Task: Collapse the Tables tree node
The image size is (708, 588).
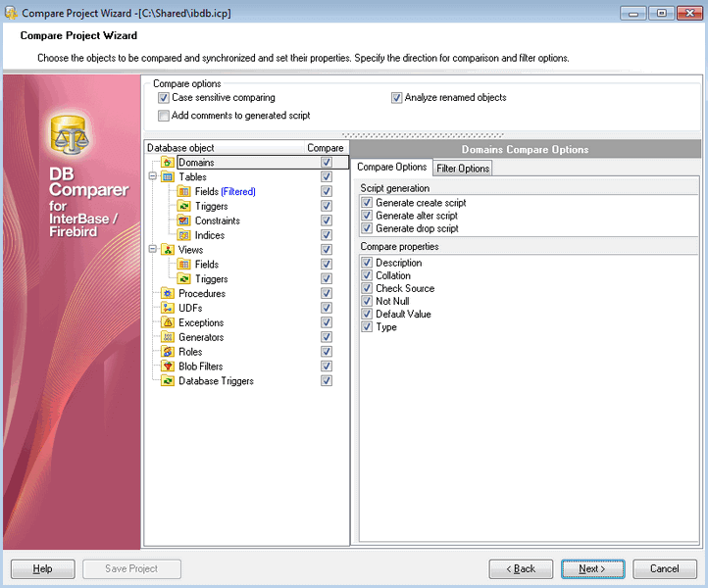Action: (x=153, y=176)
